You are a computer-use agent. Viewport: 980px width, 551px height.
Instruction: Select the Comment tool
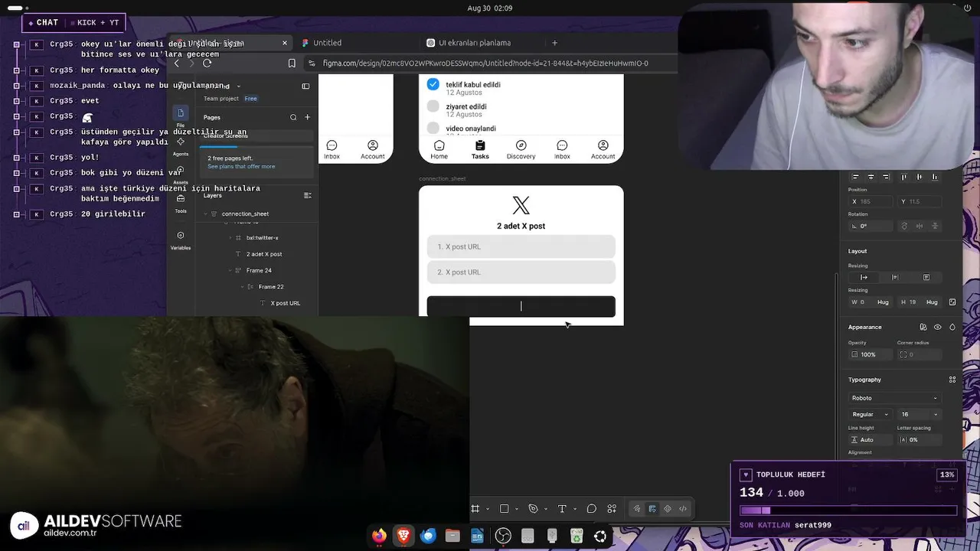(x=591, y=509)
